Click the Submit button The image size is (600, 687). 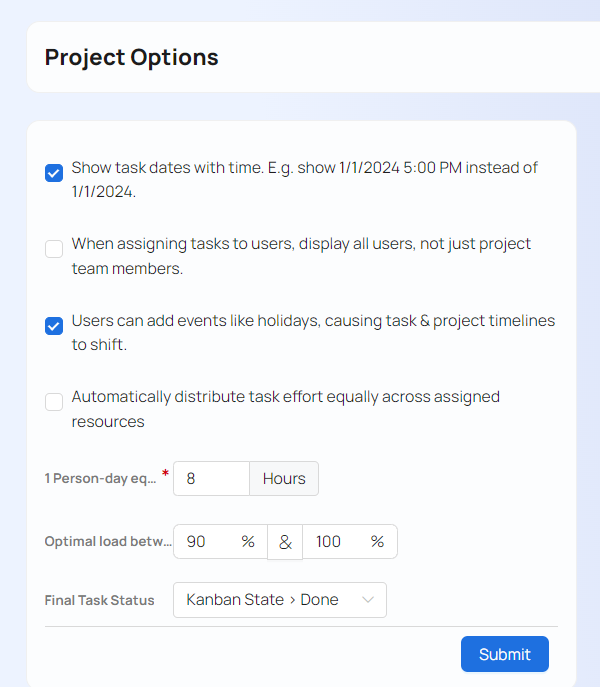(x=504, y=654)
